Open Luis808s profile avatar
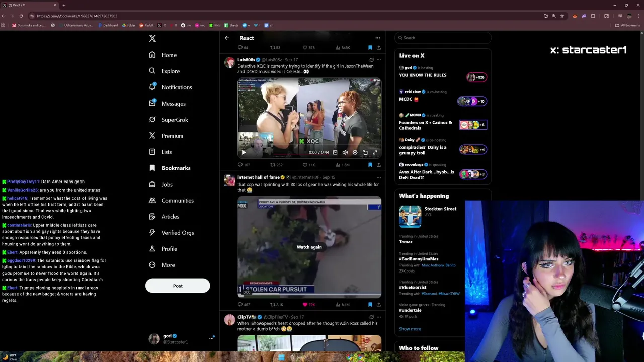644x362 pixels. pos(229,62)
